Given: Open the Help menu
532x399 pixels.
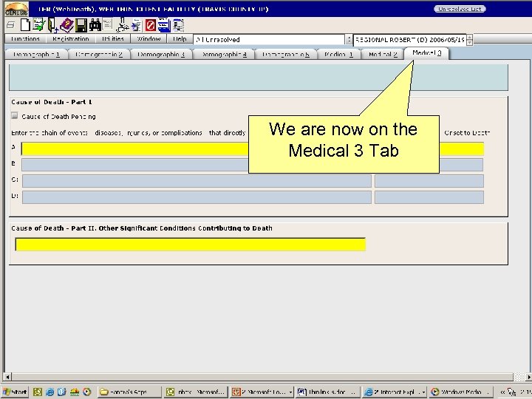Looking at the screenshot, I should (x=180, y=38).
